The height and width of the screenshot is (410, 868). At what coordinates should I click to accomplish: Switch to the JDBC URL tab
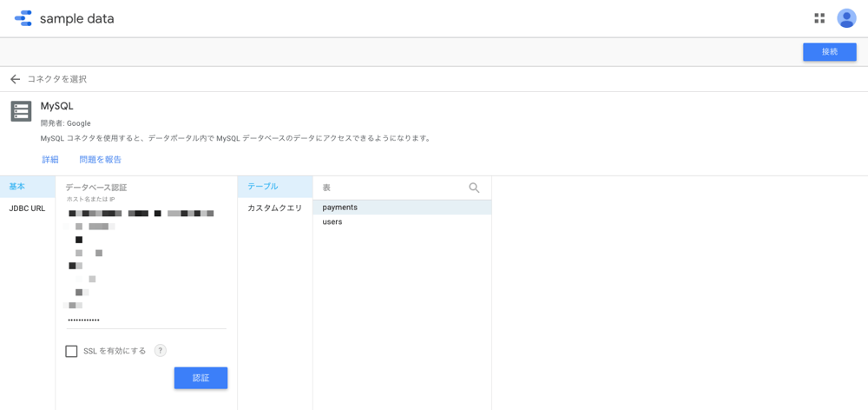(28, 208)
